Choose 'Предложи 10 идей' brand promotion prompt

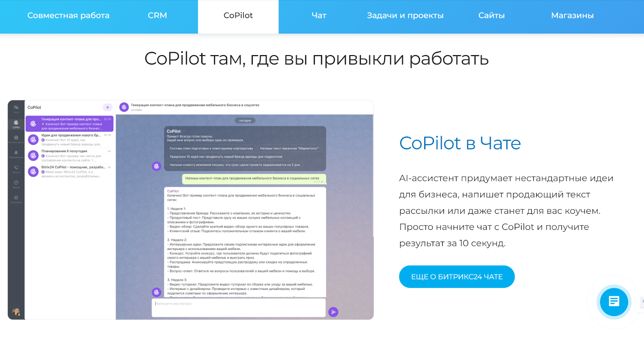(x=226, y=157)
